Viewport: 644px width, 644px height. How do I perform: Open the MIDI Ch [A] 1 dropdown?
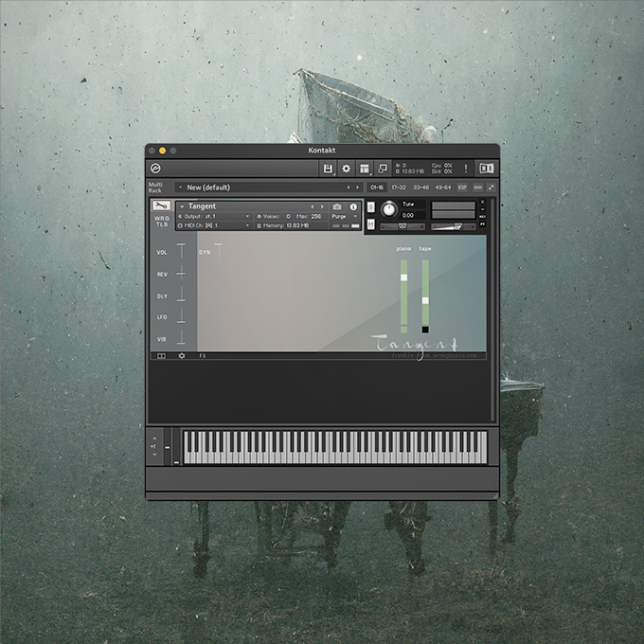pyautogui.click(x=214, y=225)
